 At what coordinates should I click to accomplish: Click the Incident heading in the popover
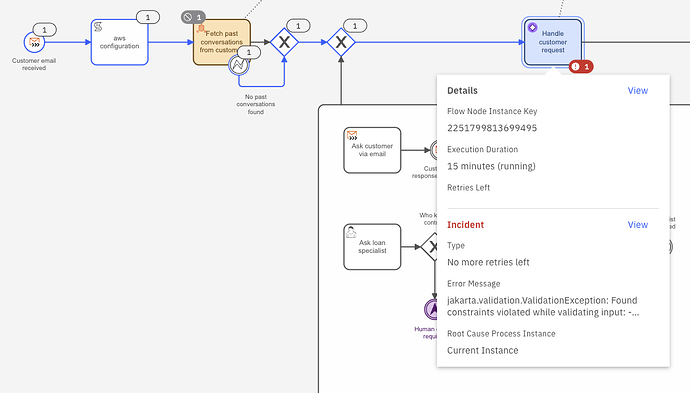(x=466, y=225)
